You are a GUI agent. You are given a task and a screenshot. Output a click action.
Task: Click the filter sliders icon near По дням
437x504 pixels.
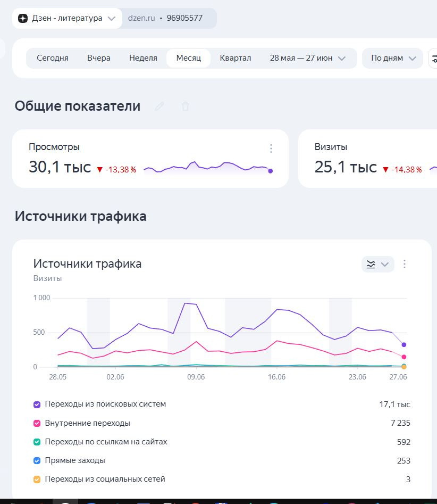click(434, 59)
